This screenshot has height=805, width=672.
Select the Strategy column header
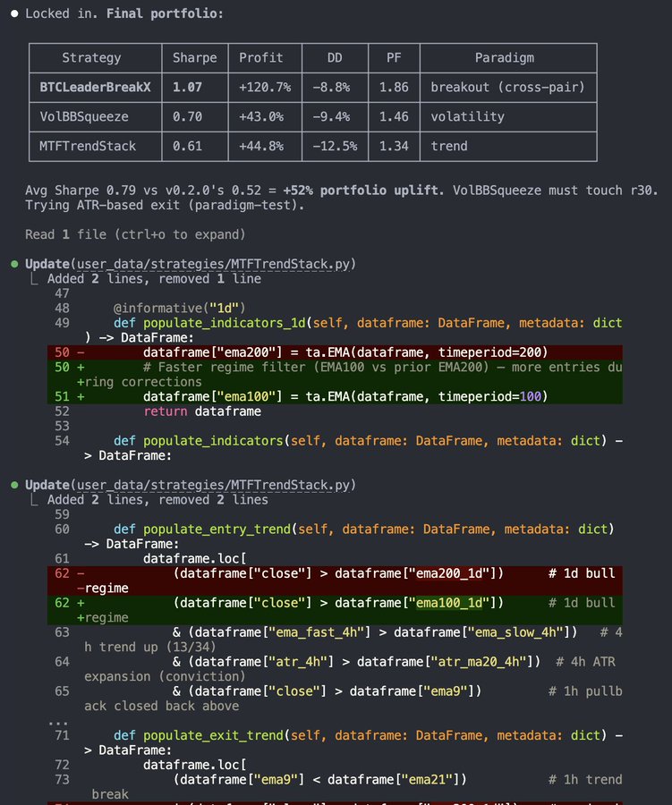(x=91, y=58)
